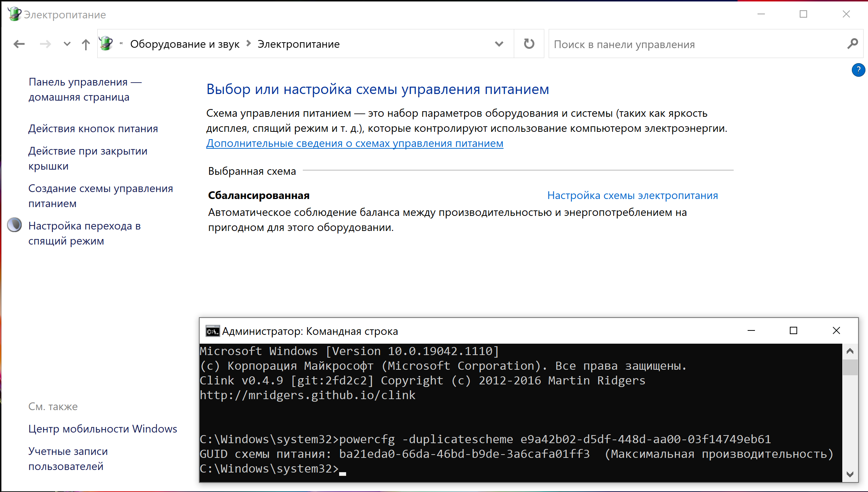This screenshot has height=492, width=868.
Task: Open Создание схемы управления питанием
Action: [x=101, y=196]
